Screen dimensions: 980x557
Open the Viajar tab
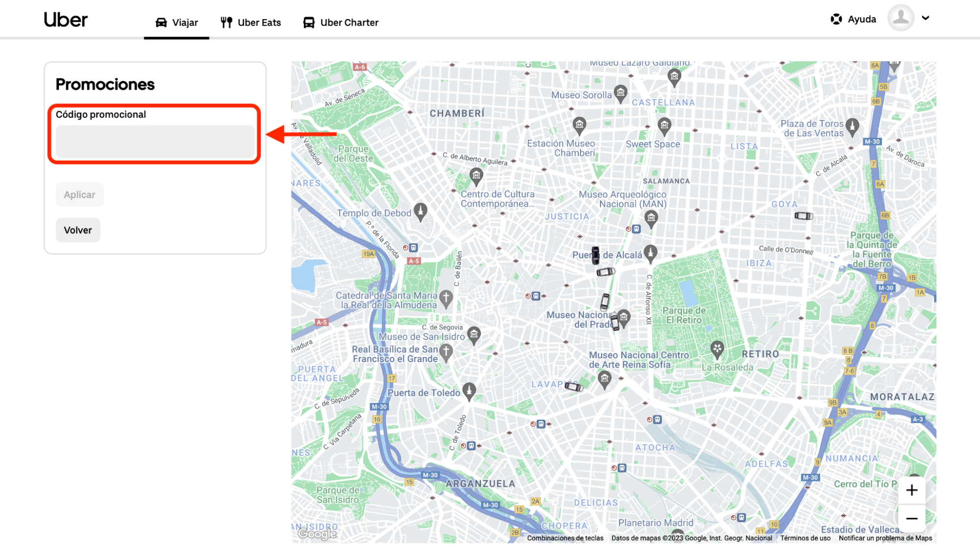click(176, 23)
